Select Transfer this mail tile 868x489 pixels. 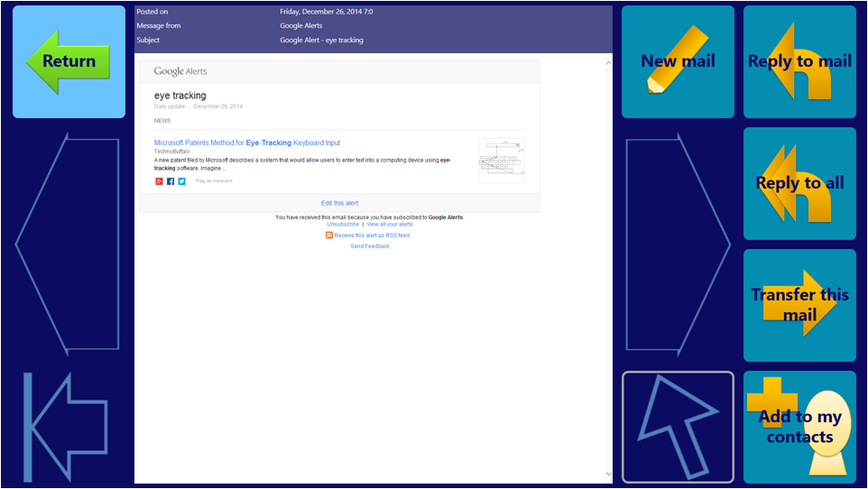pyautogui.click(x=799, y=305)
